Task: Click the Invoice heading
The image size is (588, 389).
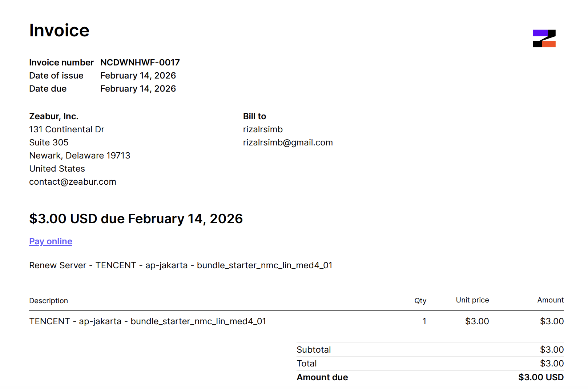Action: [59, 30]
